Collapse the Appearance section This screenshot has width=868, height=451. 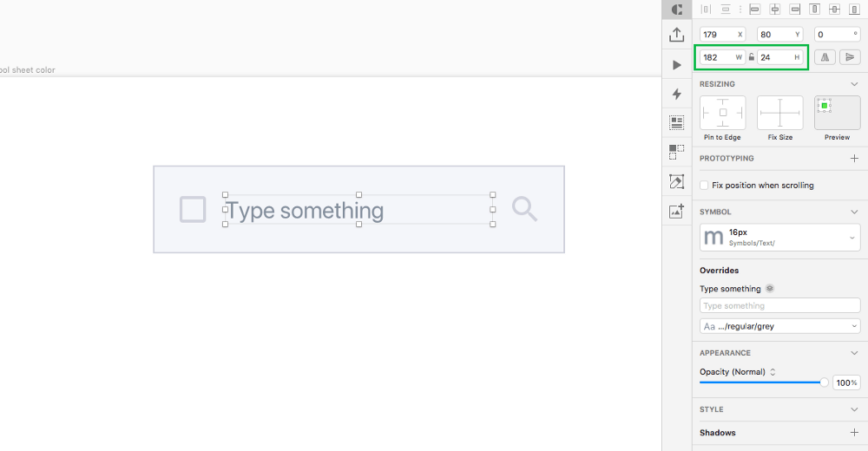[854, 353]
